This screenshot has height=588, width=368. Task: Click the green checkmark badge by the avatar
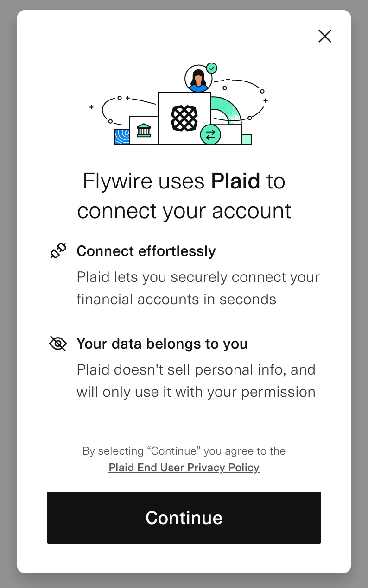[x=212, y=69]
